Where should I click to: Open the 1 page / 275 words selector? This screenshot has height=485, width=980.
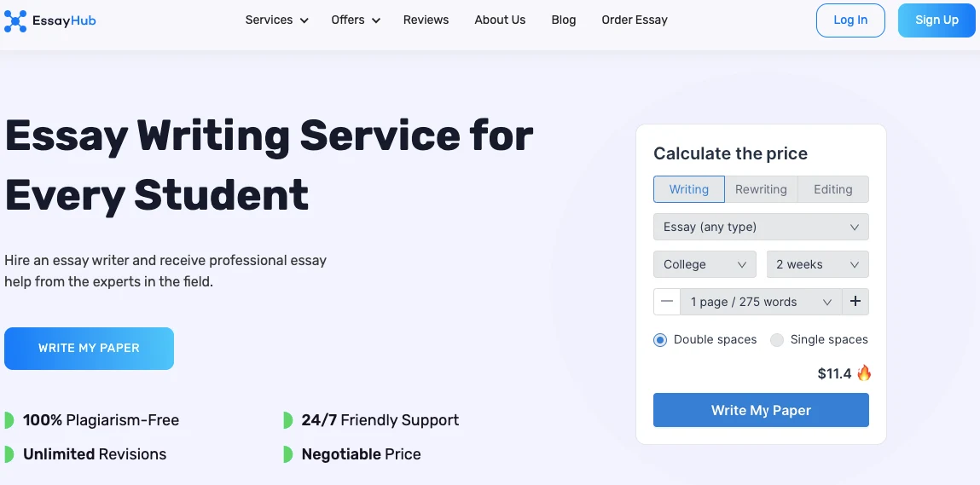coord(761,302)
